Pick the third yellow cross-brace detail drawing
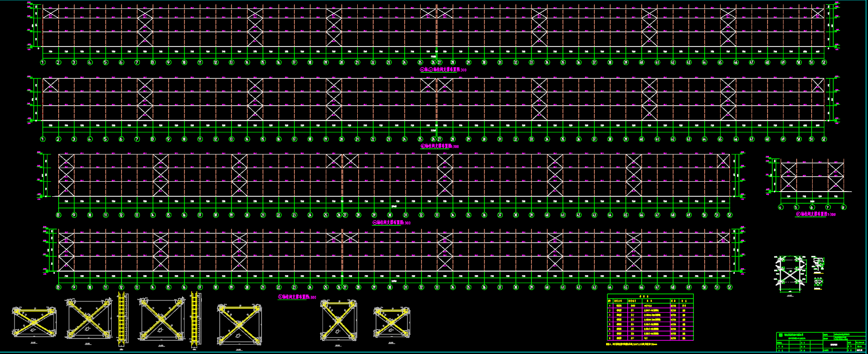Viewport: 868px width, 354px height. click(162, 319)
